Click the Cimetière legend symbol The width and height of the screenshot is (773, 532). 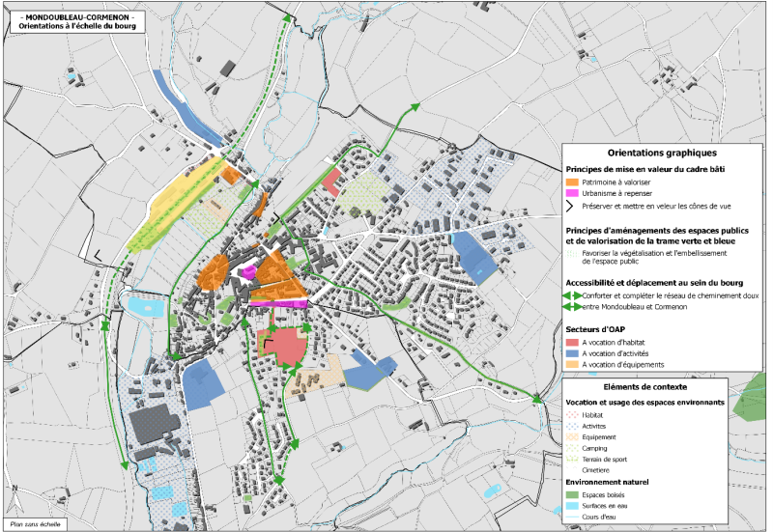572,471
